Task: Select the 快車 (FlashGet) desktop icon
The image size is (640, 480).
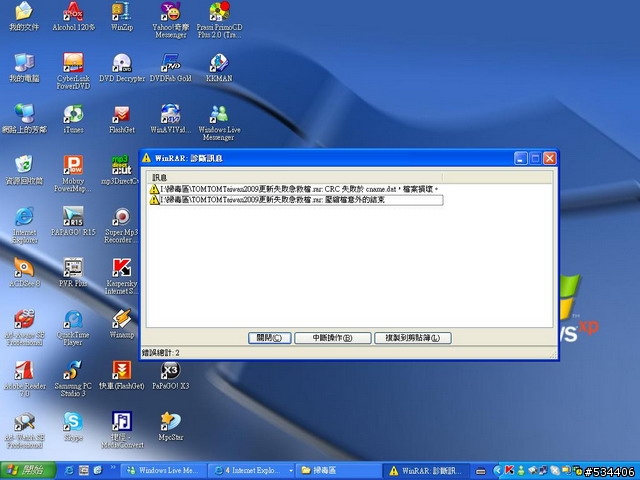Action: [x=122, y=375]
